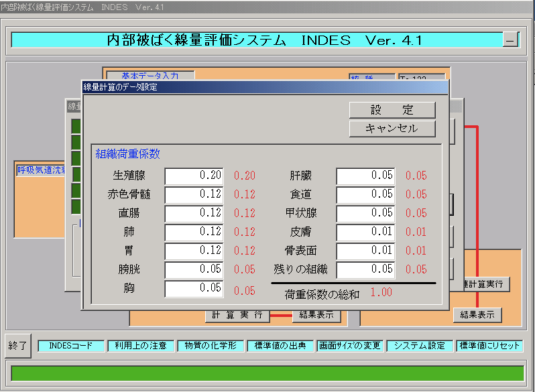Click the 肺 coefficient input field
This screenshot has width=535, height=392.
point(194,233)
